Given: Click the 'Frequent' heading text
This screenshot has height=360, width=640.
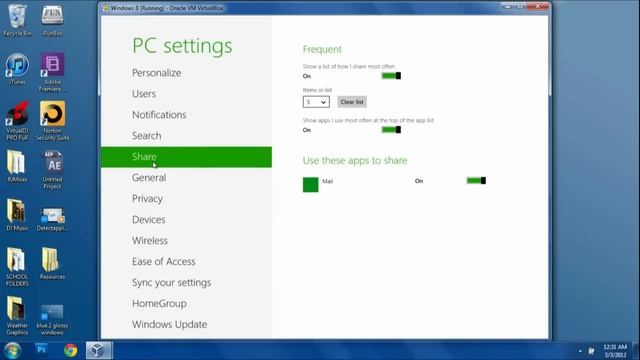Looking at the screenshot, I should pyautogui.click(x=322, y=49).
